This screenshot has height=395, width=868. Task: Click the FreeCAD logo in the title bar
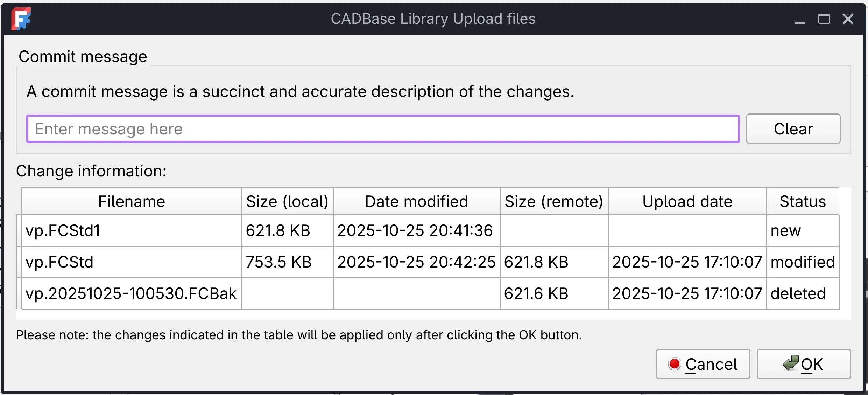(x=21, y=19)
